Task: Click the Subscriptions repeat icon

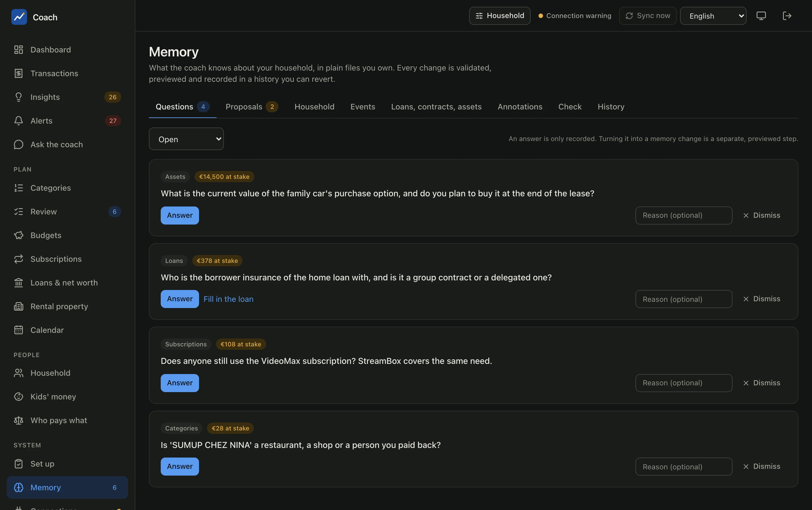Action: (x=19, y=259)
